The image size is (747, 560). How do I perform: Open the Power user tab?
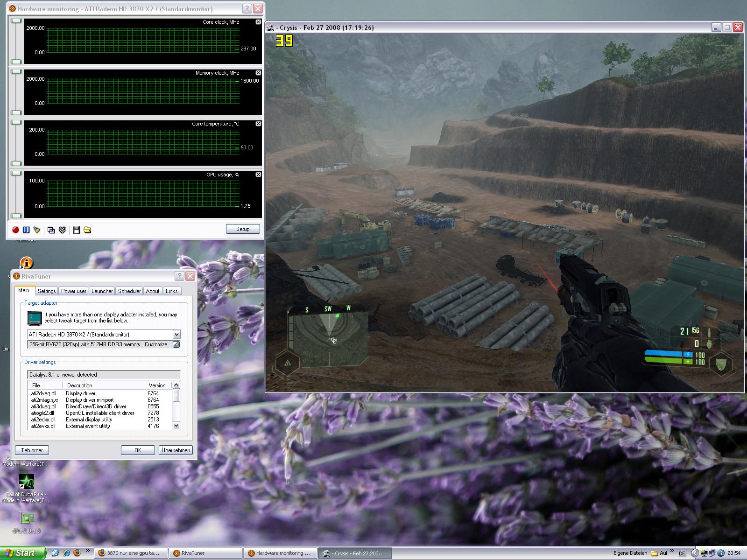(74, 291)
